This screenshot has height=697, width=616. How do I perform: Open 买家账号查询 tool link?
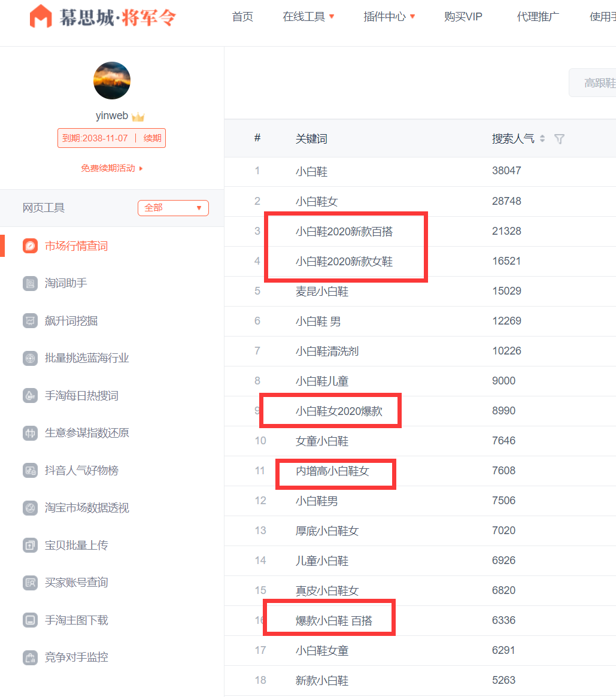pos(77,582)
